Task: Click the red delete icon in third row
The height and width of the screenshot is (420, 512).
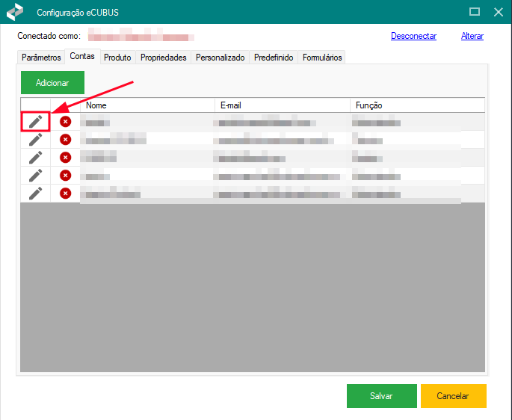Action: click(x=65, y=157)
